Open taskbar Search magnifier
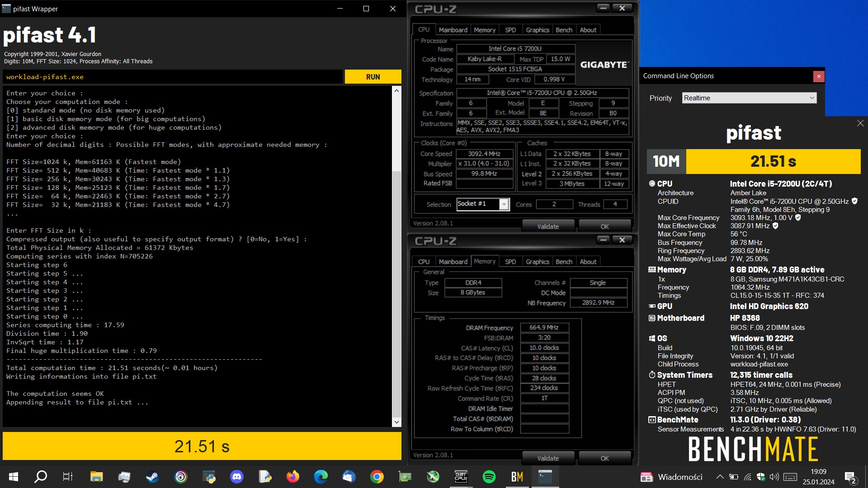868x488 pixels. tap(41, 477)
